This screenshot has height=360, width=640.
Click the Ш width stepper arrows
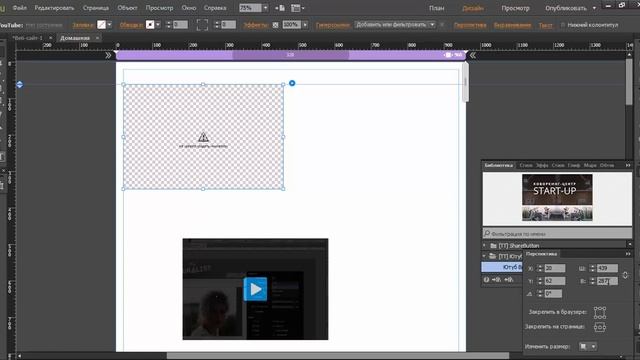592,268
